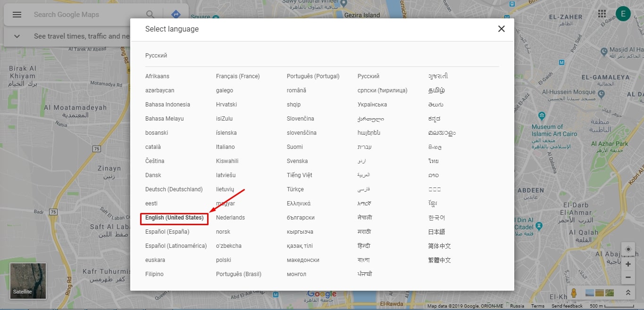The image size is (644, 310).
Task: Select English (United States) language
Action: click(175, 218)
